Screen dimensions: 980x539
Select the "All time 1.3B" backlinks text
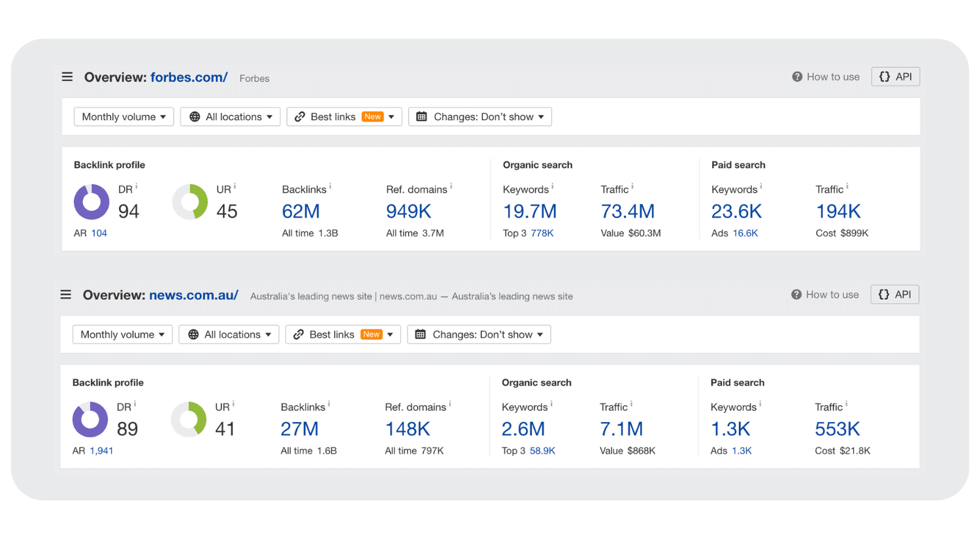(310, 233)
